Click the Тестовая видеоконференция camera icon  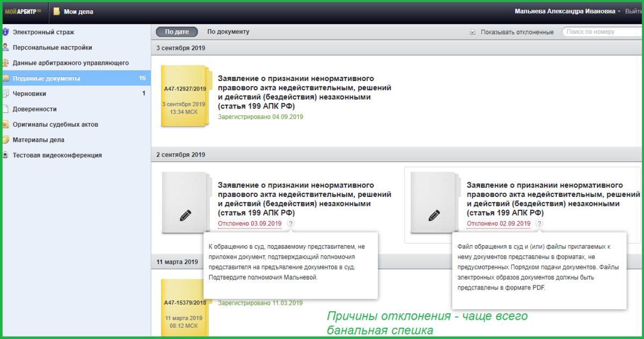[x=5, y=155]
